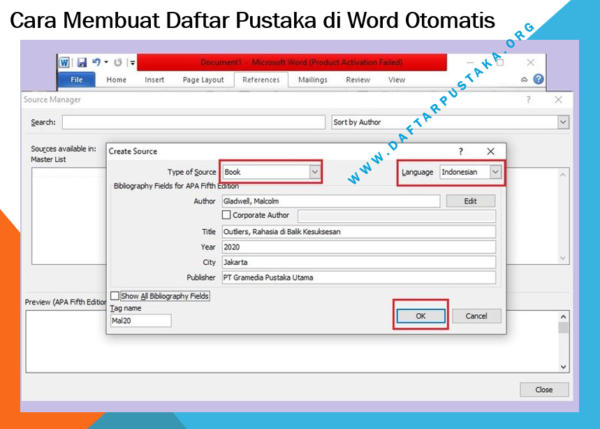Click the Create Source help question mark

tap(461, 152)
